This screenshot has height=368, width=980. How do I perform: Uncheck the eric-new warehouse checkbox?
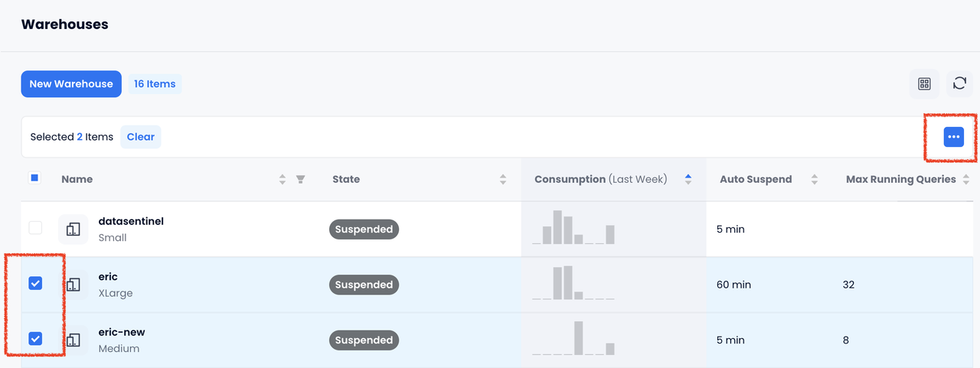pos(35,339)
